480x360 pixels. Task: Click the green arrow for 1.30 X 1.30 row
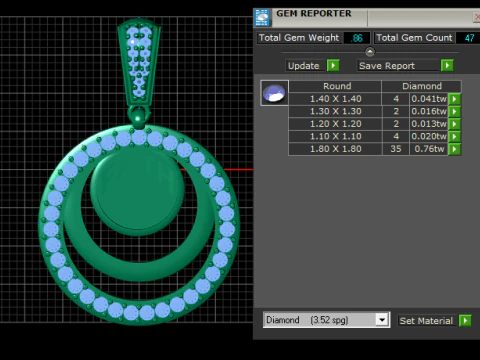[455, 111]
